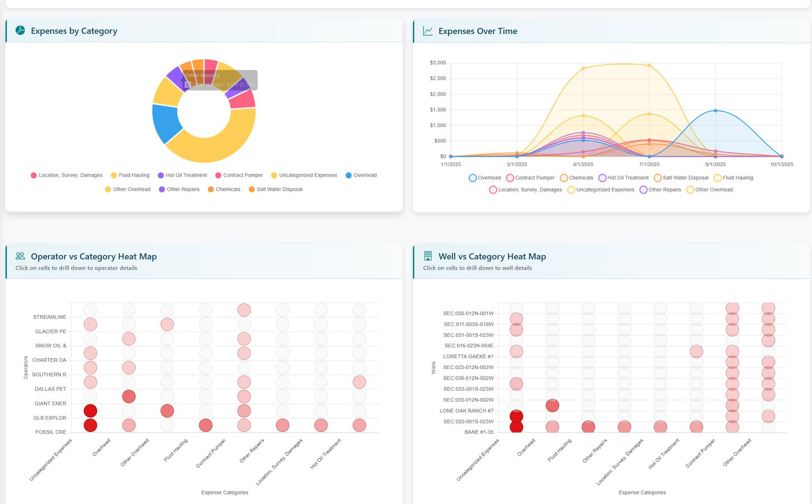The image size is (812, 504).
Task: Select the FOSSIL CRE Fluid Hauling heat map cell
Action: (x=206, y=425)
